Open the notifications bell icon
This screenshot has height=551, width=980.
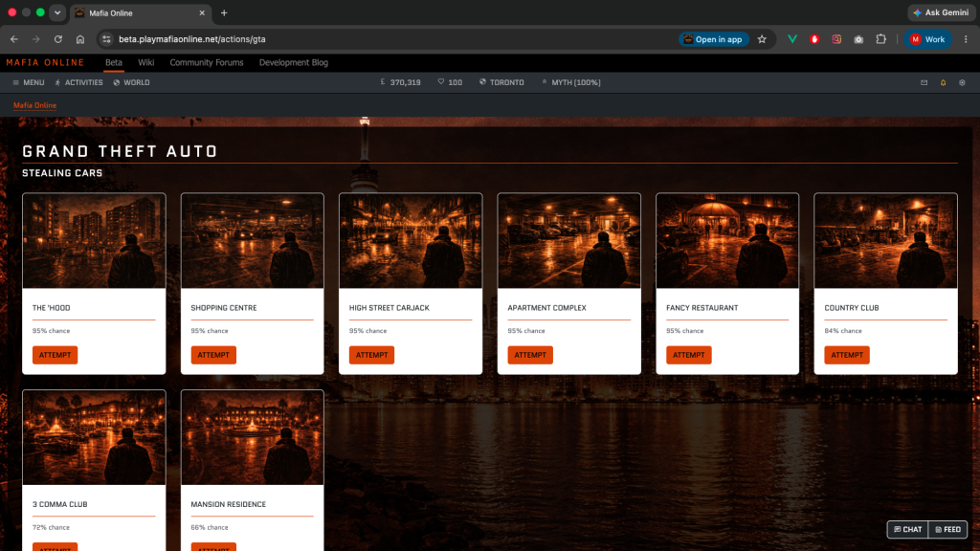click(x=943, y=82)
